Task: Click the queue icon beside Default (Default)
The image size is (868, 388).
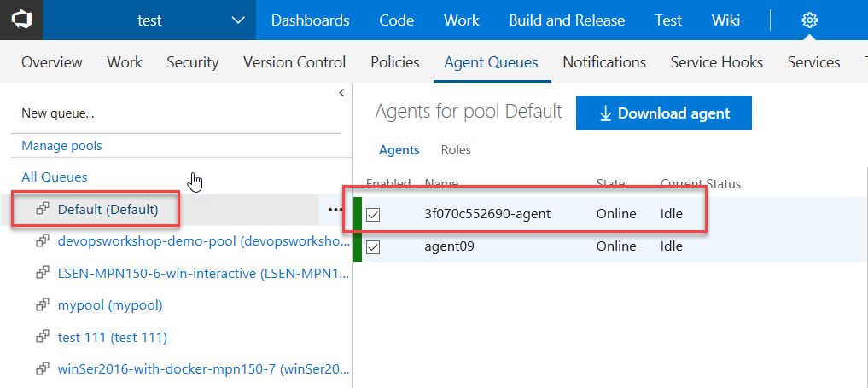Action: coord(42,210)
